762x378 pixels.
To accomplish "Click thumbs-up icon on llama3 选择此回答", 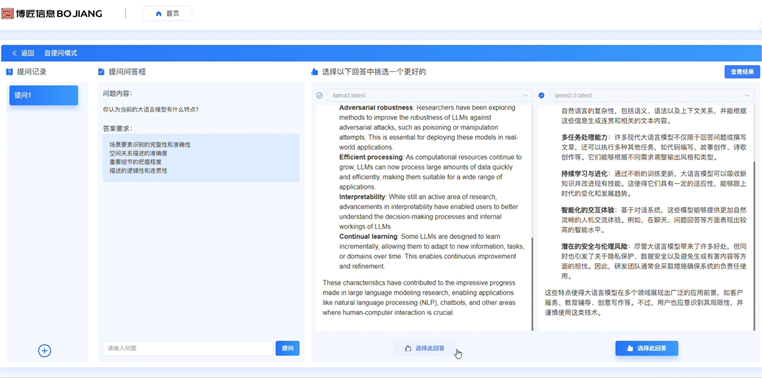I will [x=408, y=348].
